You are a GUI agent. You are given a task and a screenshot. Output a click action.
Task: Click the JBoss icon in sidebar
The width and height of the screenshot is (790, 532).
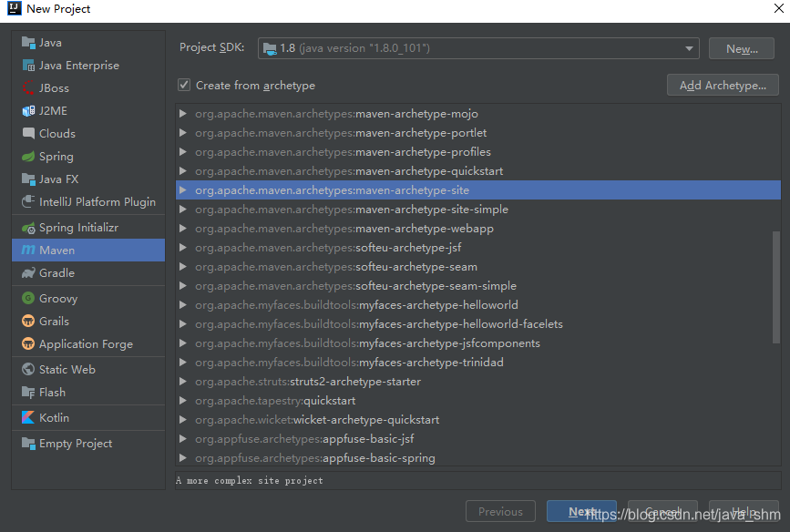point(28,87)
